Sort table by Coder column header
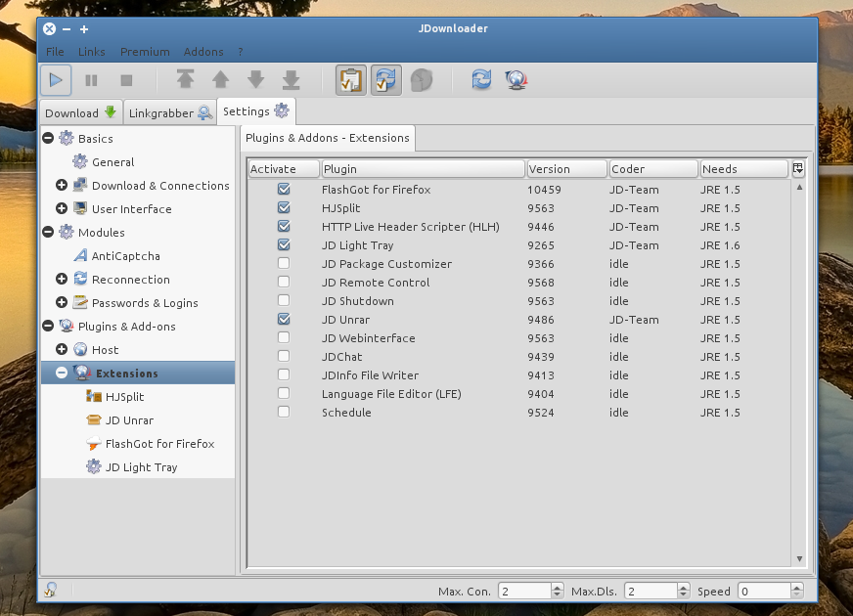Screen dimensions: 853x616 pos(652,169)
